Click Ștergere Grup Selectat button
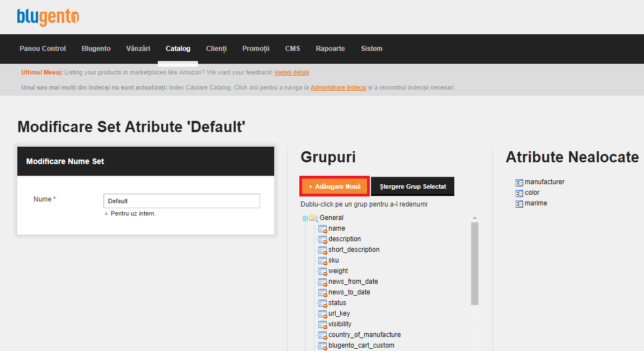The width and height of the screenshot is (644, 351). coord(413,186)
